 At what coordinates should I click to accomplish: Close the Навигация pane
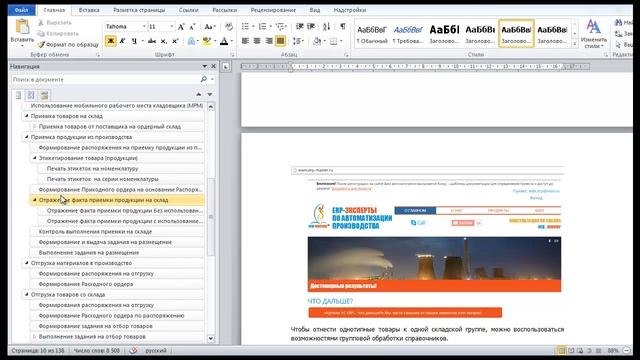point(213,66)
